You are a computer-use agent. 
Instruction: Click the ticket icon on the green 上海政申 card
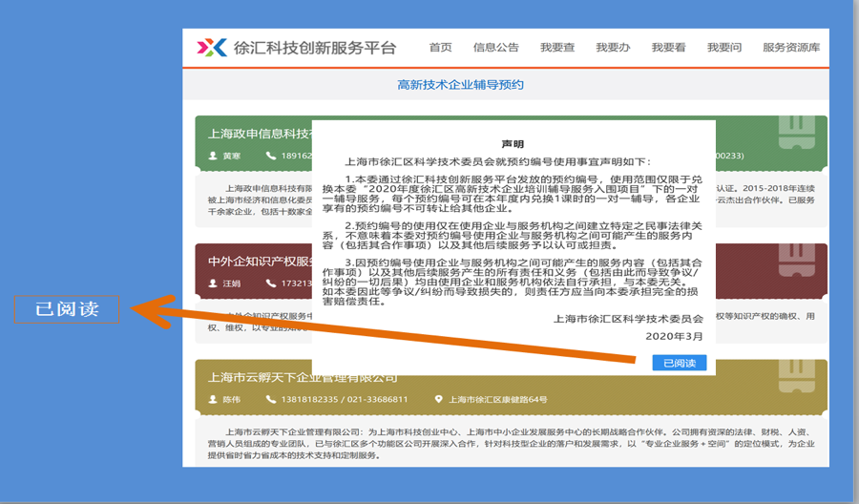click(x=797, y=132)
